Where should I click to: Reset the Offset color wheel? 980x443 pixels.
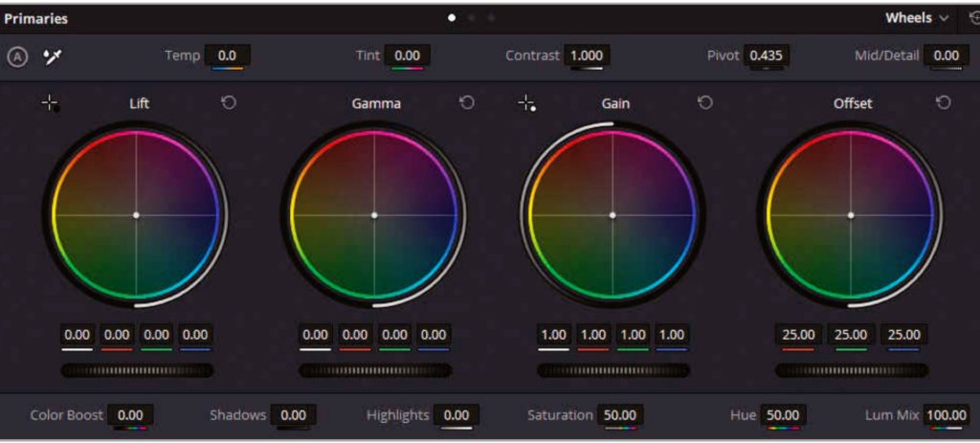point(944,103)
